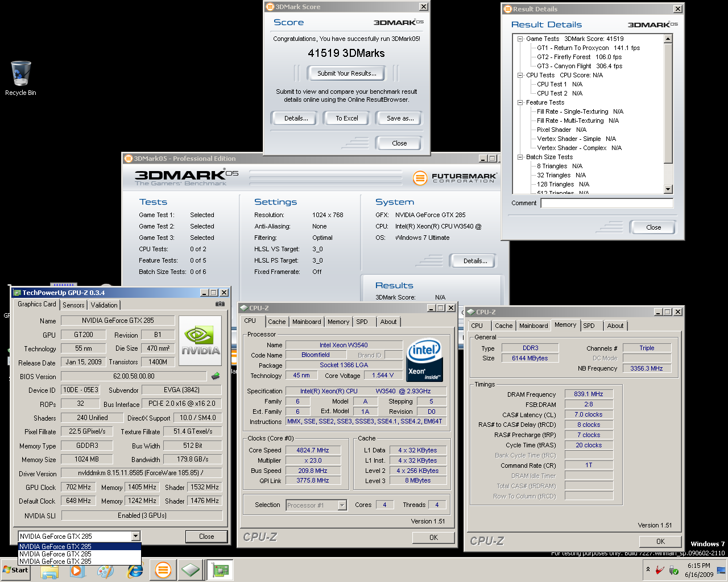
Task: Collapse the CPU Tests tree node
Action: click(520, 75)
